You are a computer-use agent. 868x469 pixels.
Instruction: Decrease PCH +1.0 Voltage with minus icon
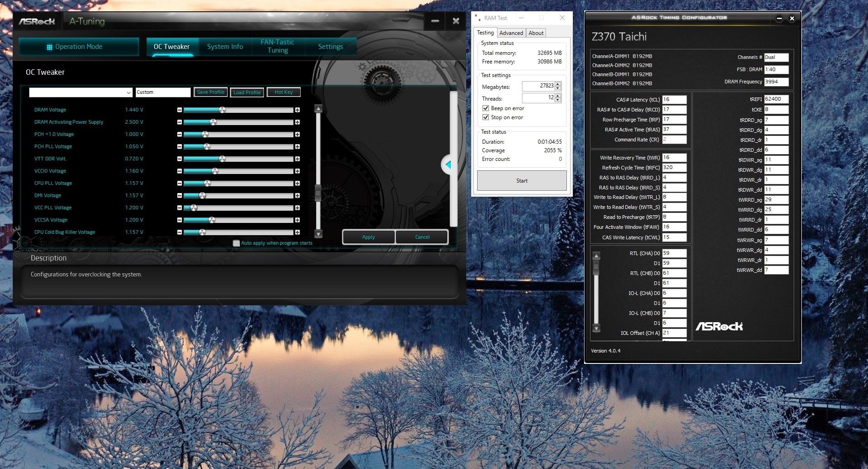pyautogui.click(x=180, y=135)
